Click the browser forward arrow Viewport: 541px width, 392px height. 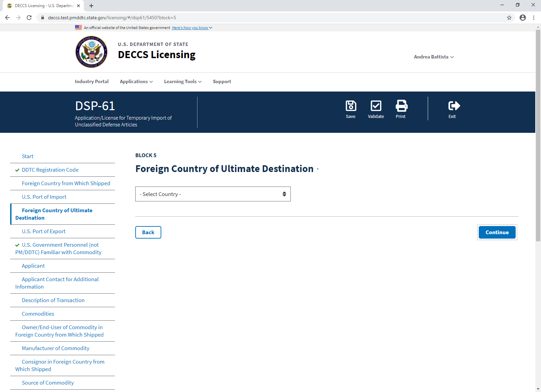[x=18, y=18]
